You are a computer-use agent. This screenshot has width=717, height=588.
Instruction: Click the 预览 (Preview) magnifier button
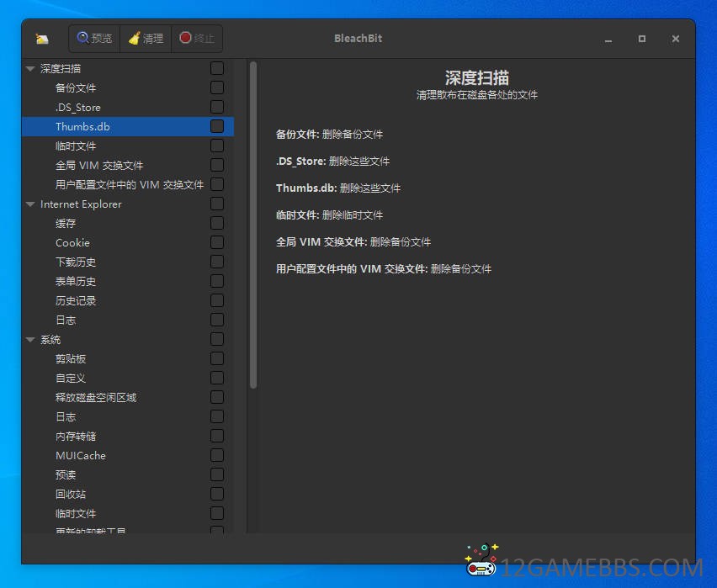(x=94, y=39)
